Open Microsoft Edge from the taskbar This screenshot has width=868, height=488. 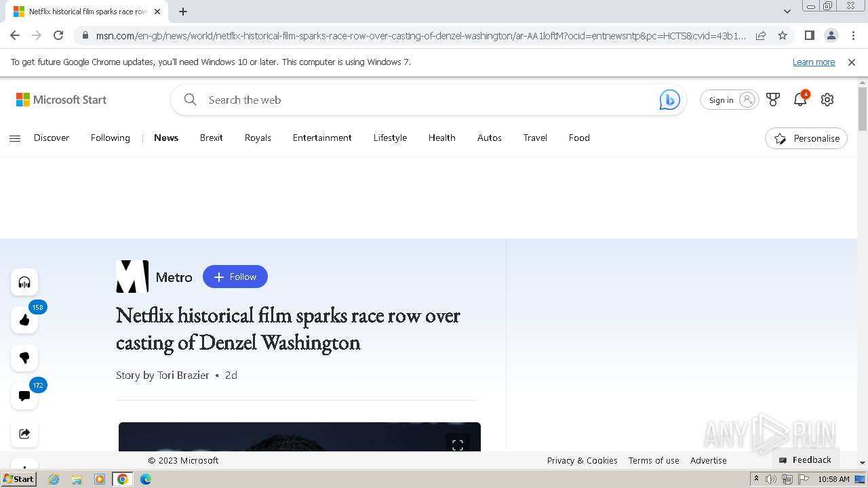click(146, 479)
